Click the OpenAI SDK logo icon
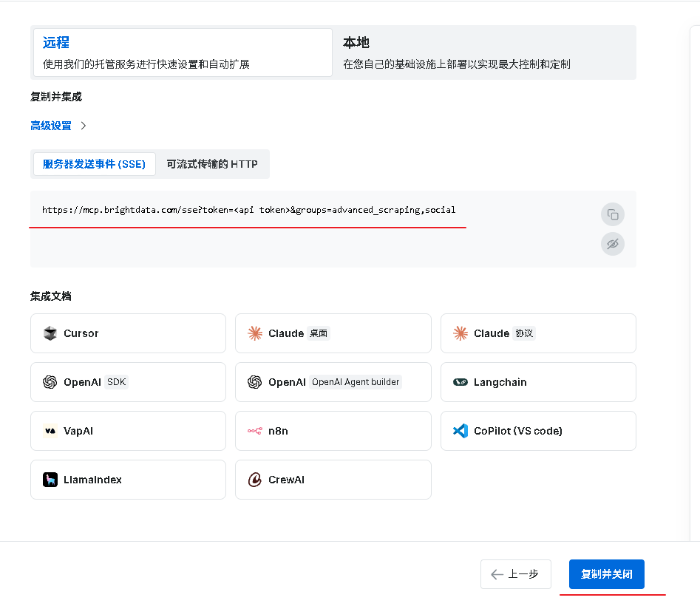The width and height of the screenshot is (700, 606). [x=50, y=382]
